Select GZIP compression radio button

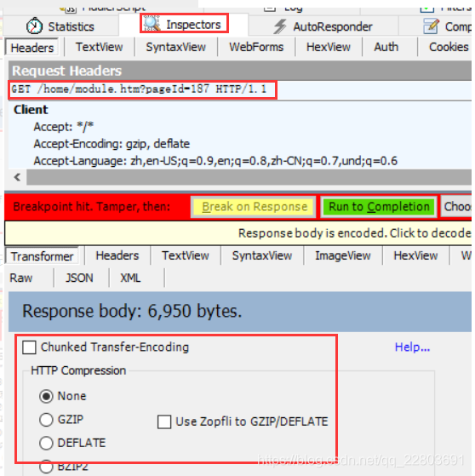(46, 420)
